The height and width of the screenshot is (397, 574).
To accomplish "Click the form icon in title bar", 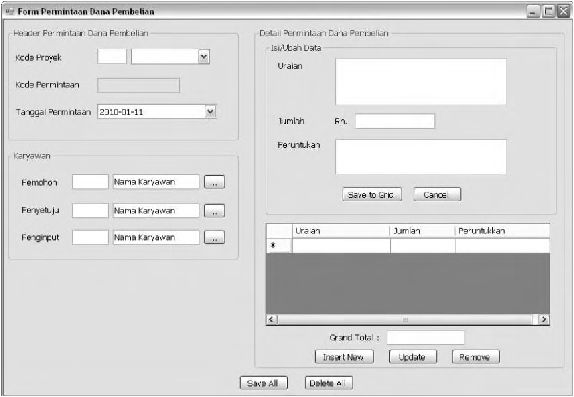I will point(10,11).
